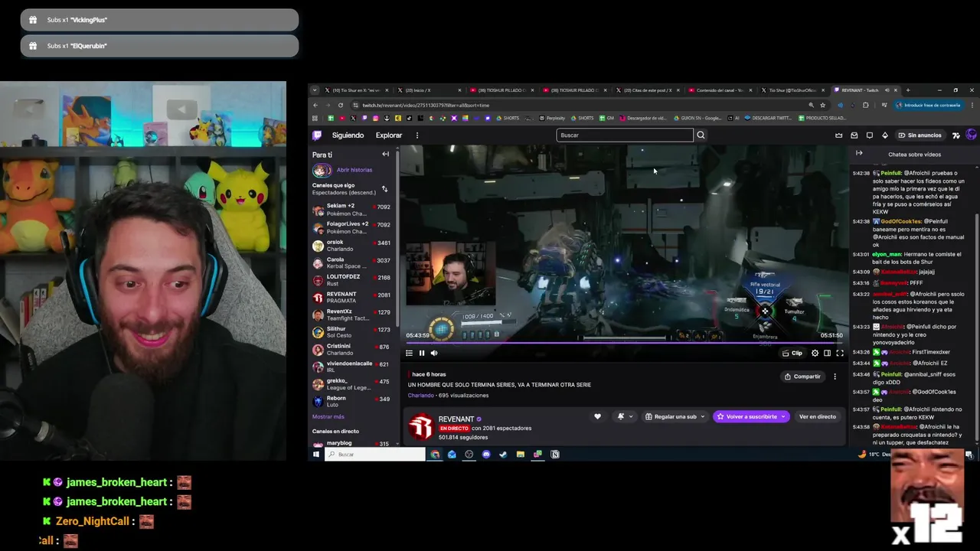This screenshot has width=980, height=551.
Task: Click Sin anuncios button
Action: click(x=920, y=135)
